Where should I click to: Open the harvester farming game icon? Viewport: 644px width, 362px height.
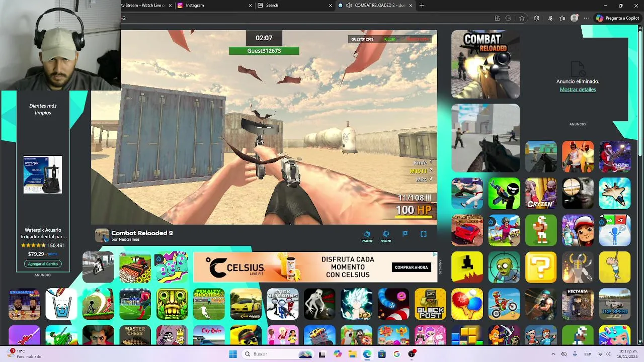click(x=135, y=267)
